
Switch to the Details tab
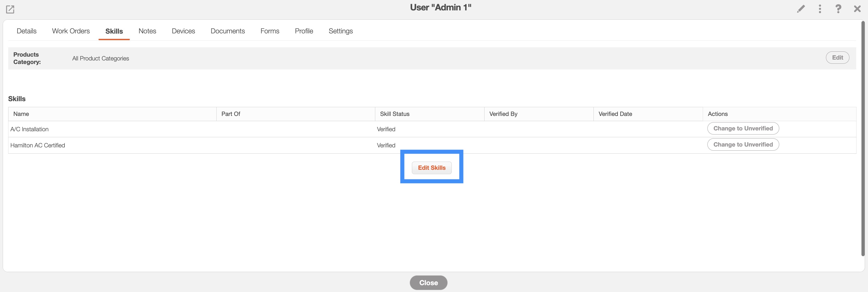click(26, 31)
